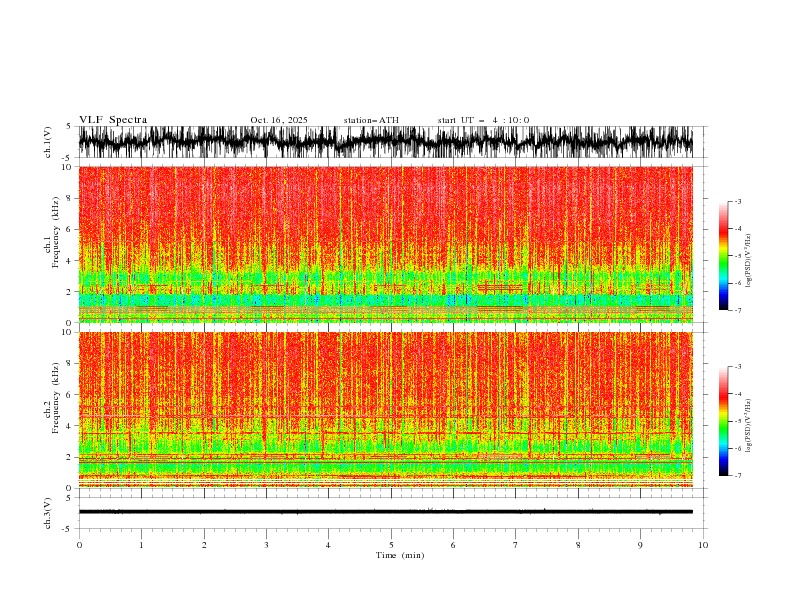The width and height of the screenshot is (792, 612).
Task: Click the time axis tick label "4"
Action: 329,545
